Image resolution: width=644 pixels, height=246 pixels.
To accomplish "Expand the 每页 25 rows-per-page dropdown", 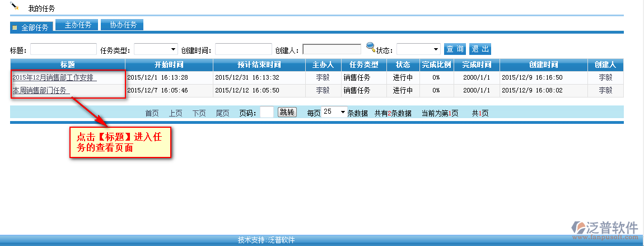I will tap(334, 112).
